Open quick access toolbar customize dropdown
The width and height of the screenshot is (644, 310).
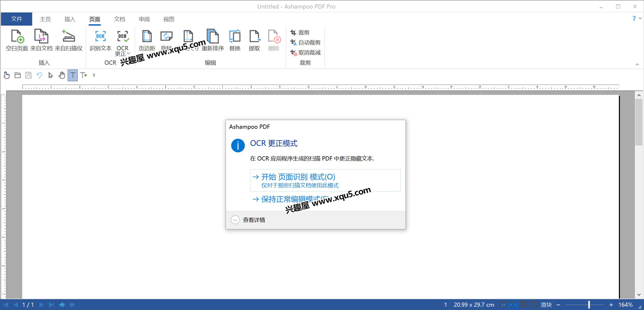tap(94, 75)
